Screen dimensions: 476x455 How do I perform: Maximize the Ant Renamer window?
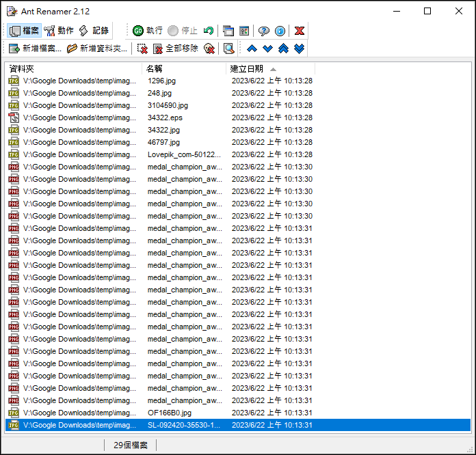click(x=427, y=11)
